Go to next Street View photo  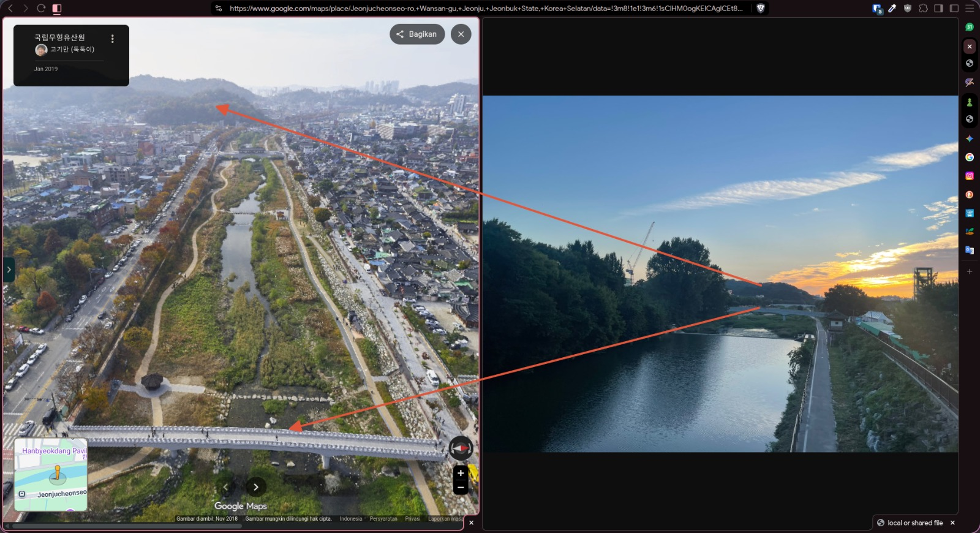(256, 487)
